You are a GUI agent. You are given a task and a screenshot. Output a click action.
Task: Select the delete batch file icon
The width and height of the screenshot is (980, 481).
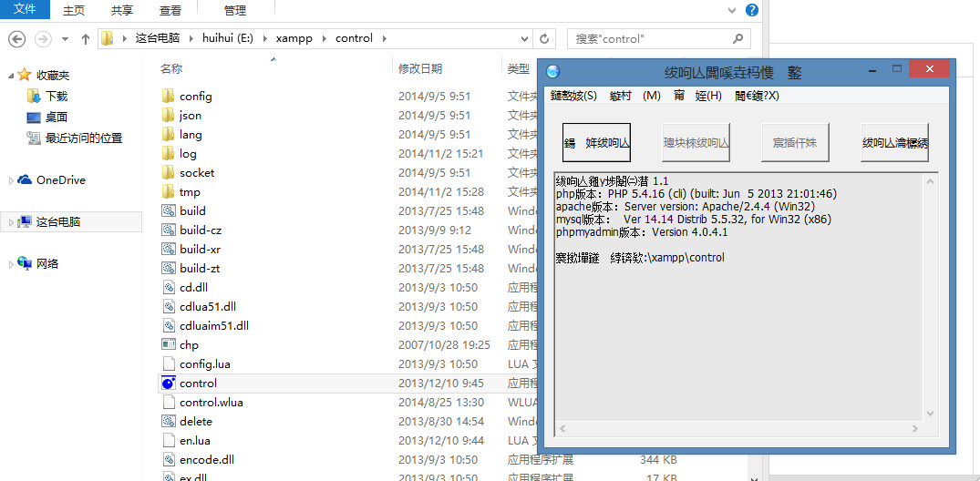[168, 422]
